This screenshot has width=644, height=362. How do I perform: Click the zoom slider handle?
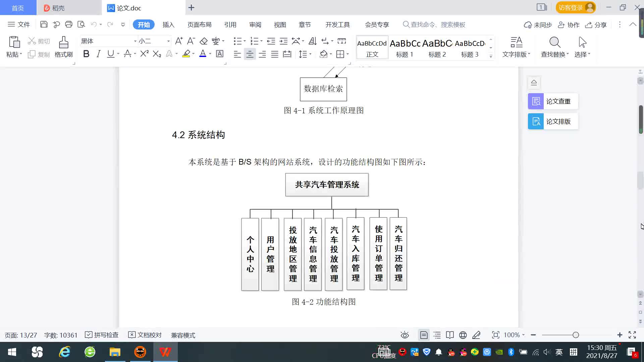[x=576, y=335]
